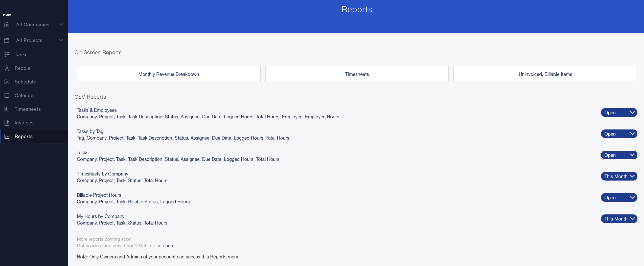
Task: Go to Tasks in the sidebar
Action: pos(34,54)
